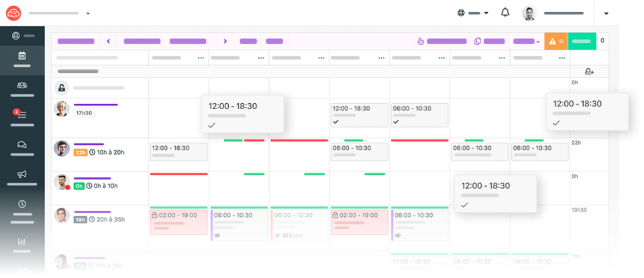644x278 pixels.
Task: Open the calendar planning view in sidebar
Action: (22, 56)
